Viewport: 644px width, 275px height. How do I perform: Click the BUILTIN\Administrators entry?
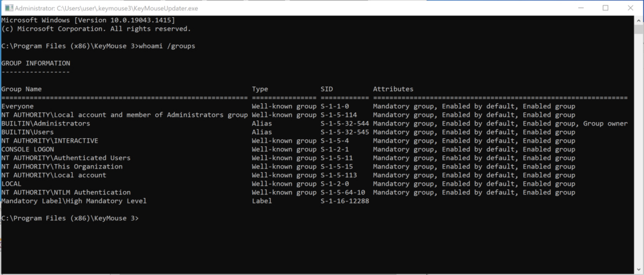pos(46,124)
